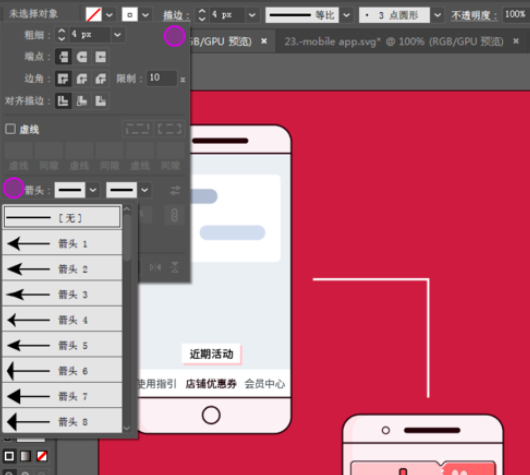Set the fill mode to none icon
The width and height of the screenshot is (530, 475).
(x=42, y=456)
